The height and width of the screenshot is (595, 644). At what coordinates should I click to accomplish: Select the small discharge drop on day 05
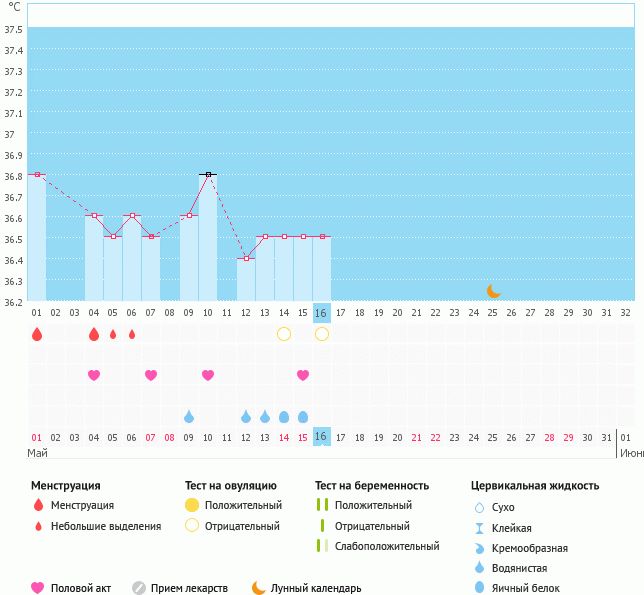[113, 334]
